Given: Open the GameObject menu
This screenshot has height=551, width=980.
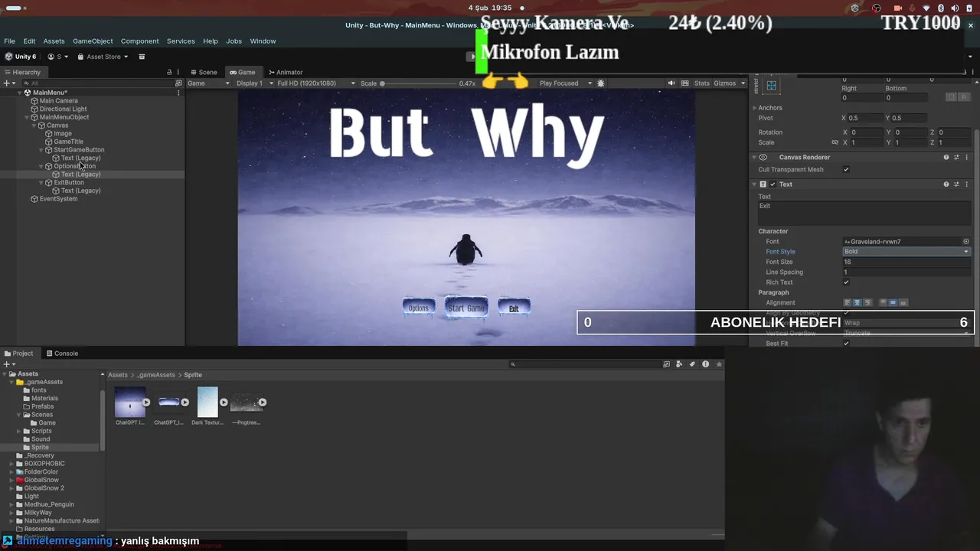Looking at the screenshot, I should [93, 41].
